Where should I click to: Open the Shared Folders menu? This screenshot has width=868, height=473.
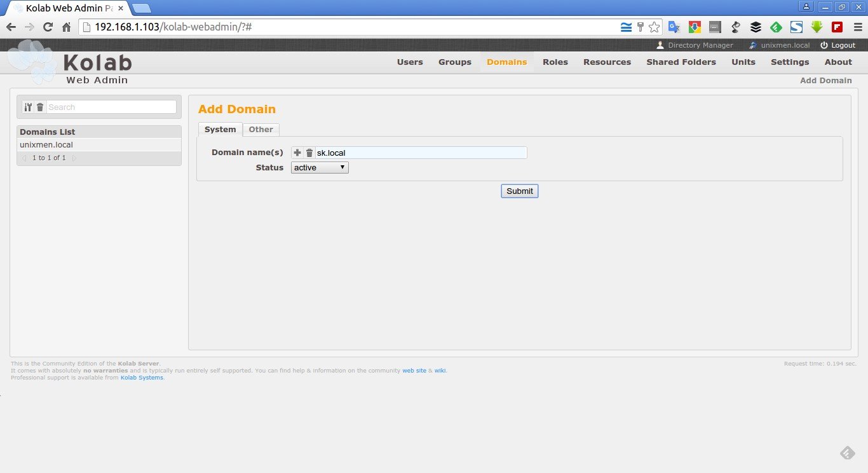681,62
